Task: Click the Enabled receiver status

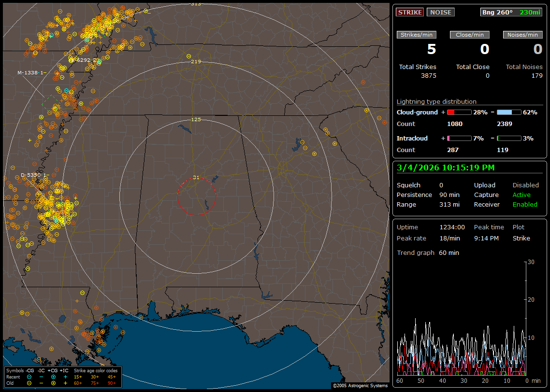Action: point(525,205)
